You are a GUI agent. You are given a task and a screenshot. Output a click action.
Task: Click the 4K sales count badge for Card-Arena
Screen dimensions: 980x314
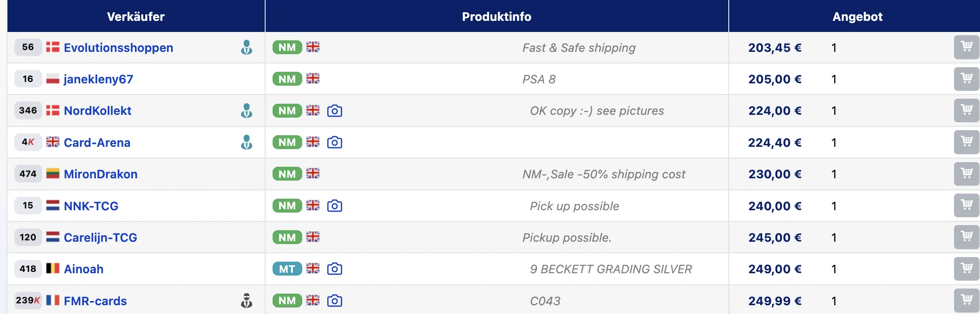(x=28, y=142)
